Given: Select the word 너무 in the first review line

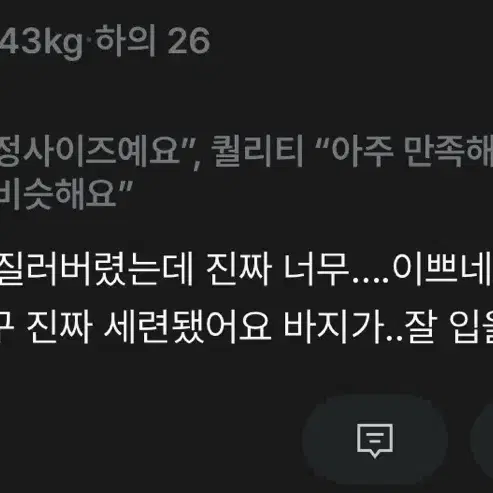Looking at the screenshot, I should point(316,269).
